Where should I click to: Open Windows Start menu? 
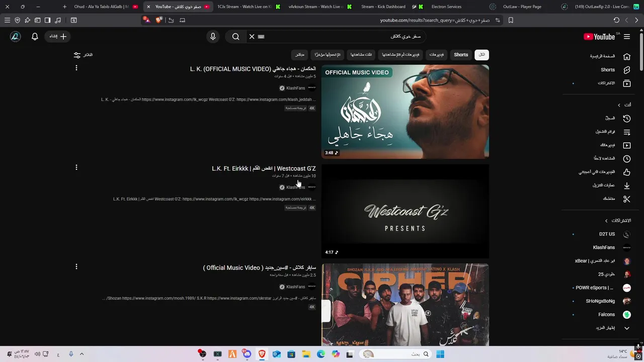click(x=440, y=354)
